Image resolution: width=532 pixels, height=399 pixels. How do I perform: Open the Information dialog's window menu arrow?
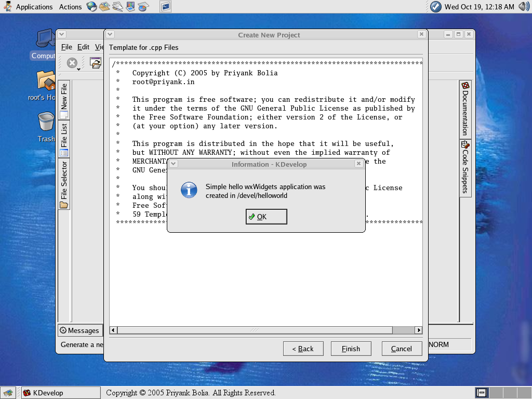174,164
